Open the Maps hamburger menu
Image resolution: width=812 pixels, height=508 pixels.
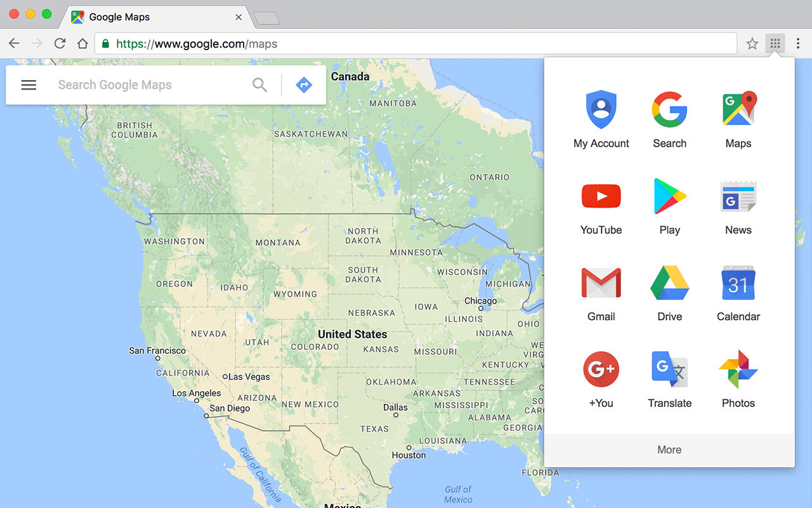pos(29,85)
